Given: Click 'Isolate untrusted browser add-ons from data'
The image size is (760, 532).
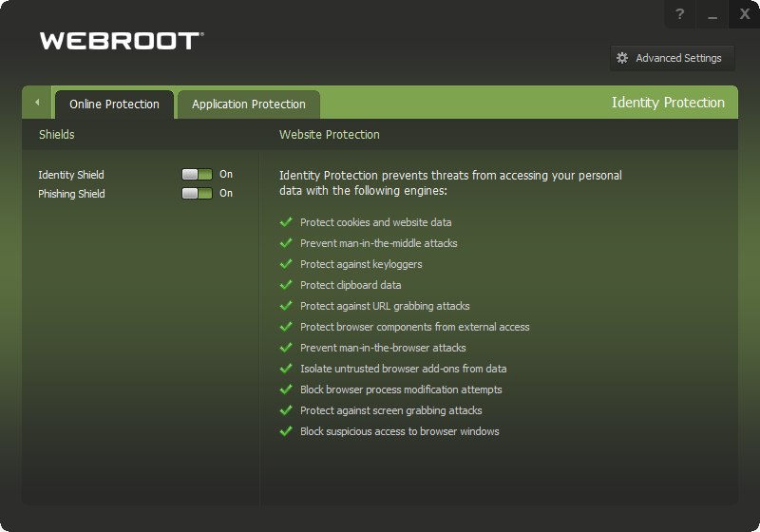Looking at the screenshot, I should pyautogui.click(x=403, y=369).
